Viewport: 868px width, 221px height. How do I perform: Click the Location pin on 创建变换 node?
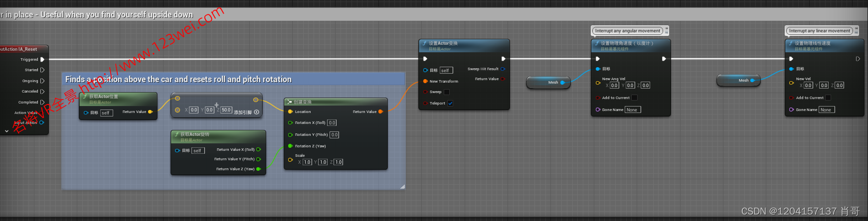[x=290, y=111]
